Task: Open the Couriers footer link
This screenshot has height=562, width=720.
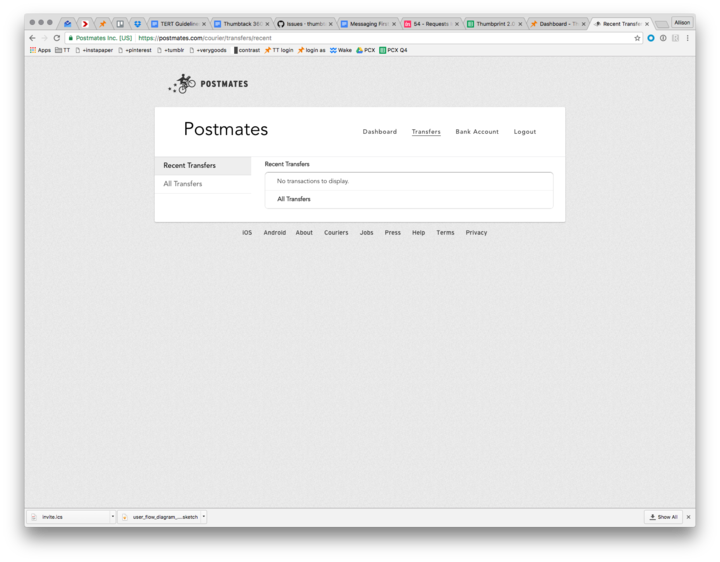Action: (336, 232)
